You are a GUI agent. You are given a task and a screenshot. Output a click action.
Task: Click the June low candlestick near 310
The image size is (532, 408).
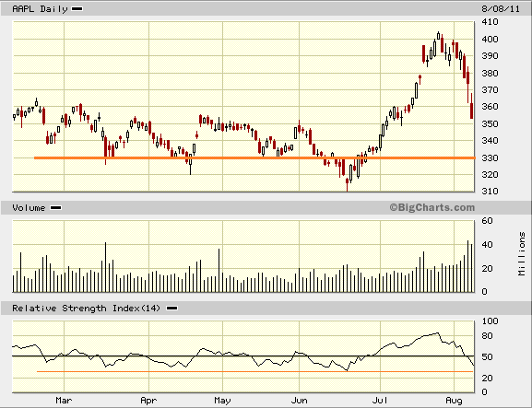[x=347, y=184]
